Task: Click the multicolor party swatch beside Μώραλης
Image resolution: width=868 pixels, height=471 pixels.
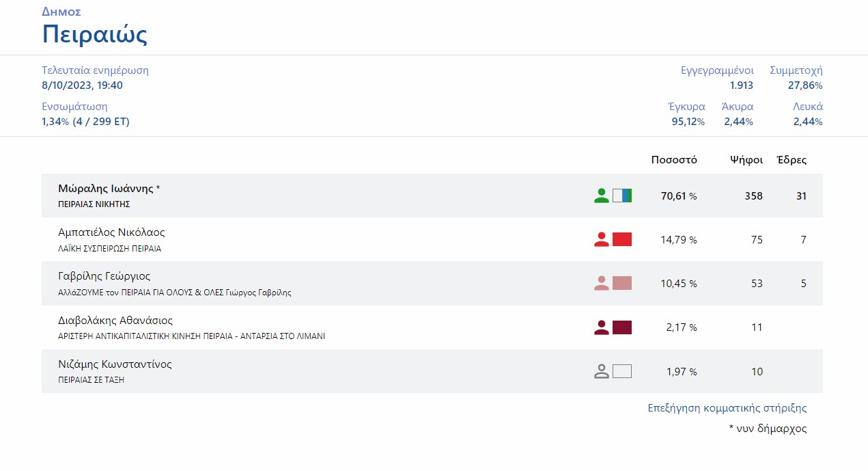Action: tap(622, 196)
